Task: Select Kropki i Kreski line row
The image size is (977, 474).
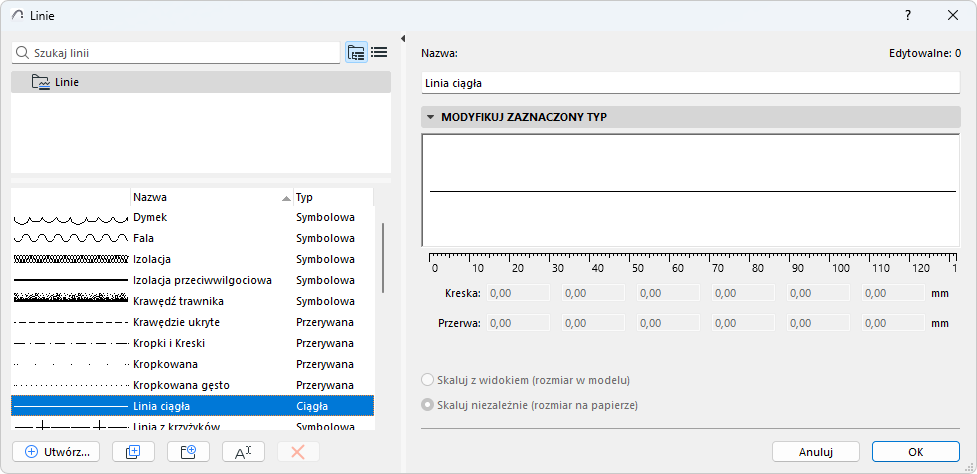Action: pyautogui.click(x=193, y=343)
